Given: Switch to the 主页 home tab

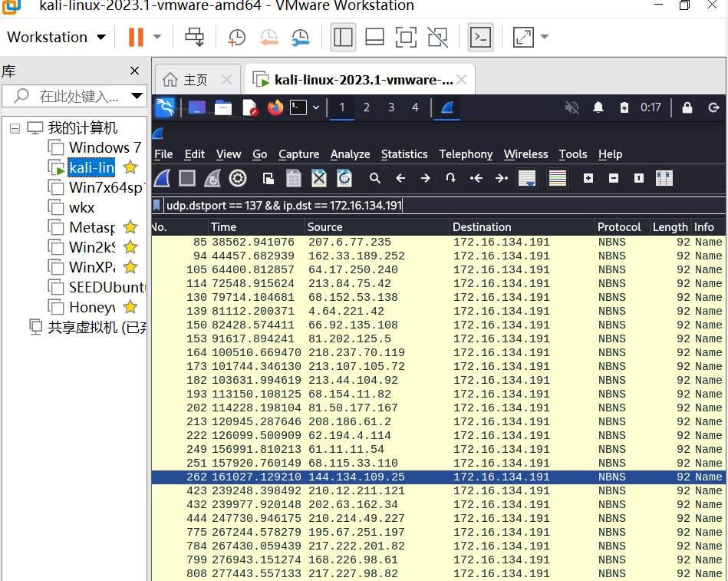Looking at the screenshot, I should pos(196,80).
